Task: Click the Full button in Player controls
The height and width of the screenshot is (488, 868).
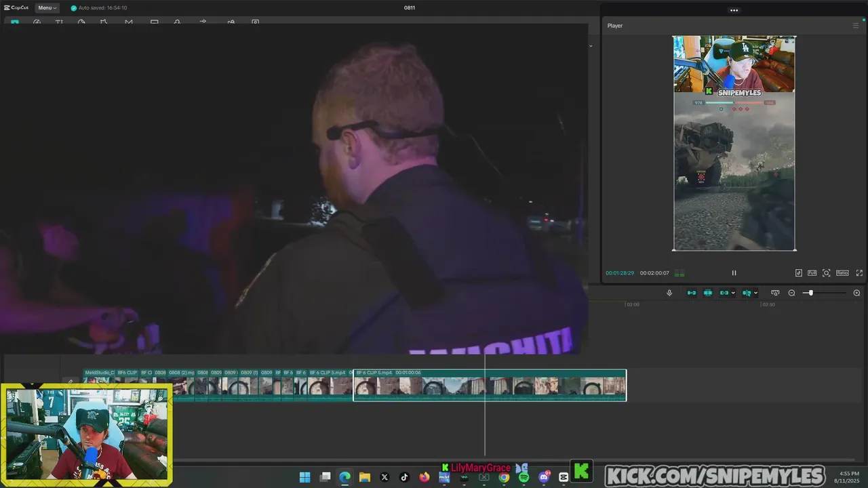Action: [812, 273]
